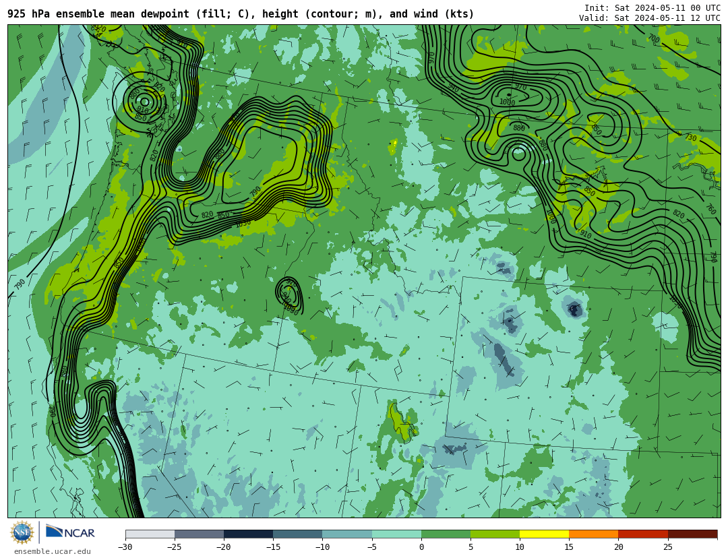Click the '-5' colorbar tick label

pyautogui.click(x=372, y=547)
